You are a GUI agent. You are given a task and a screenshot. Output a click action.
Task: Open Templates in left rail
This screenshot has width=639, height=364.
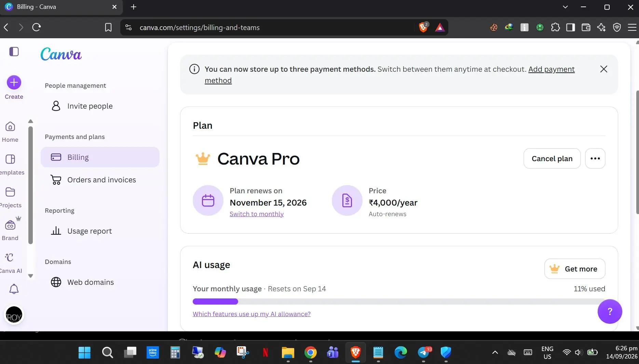point(11,165)
